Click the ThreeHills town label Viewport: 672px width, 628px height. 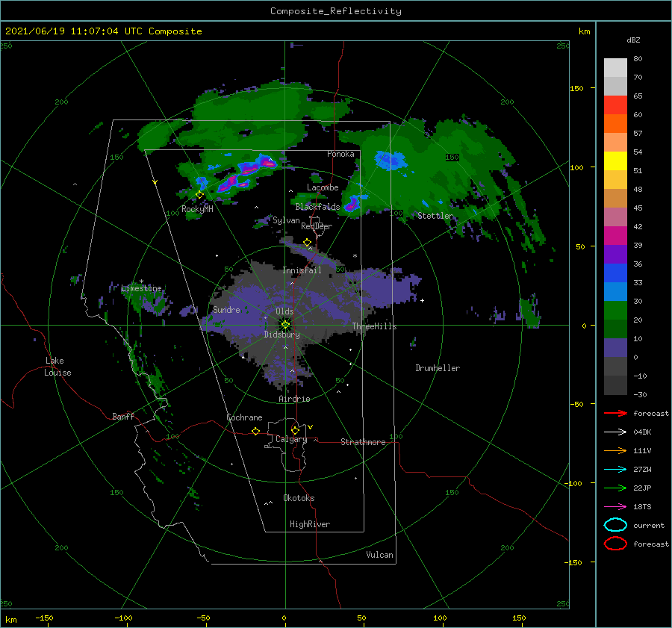click(x=375, y=326)
